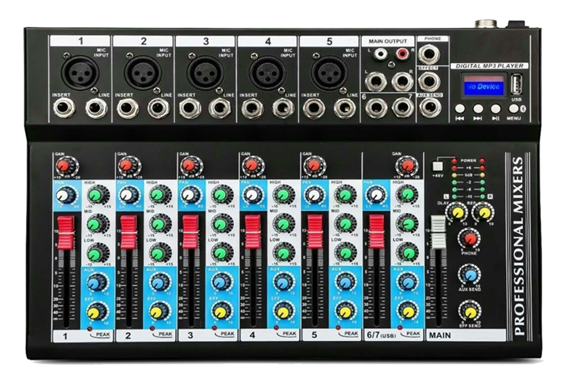
Task: Click the blue No Device LCD display
Action: tap(484, 87)
